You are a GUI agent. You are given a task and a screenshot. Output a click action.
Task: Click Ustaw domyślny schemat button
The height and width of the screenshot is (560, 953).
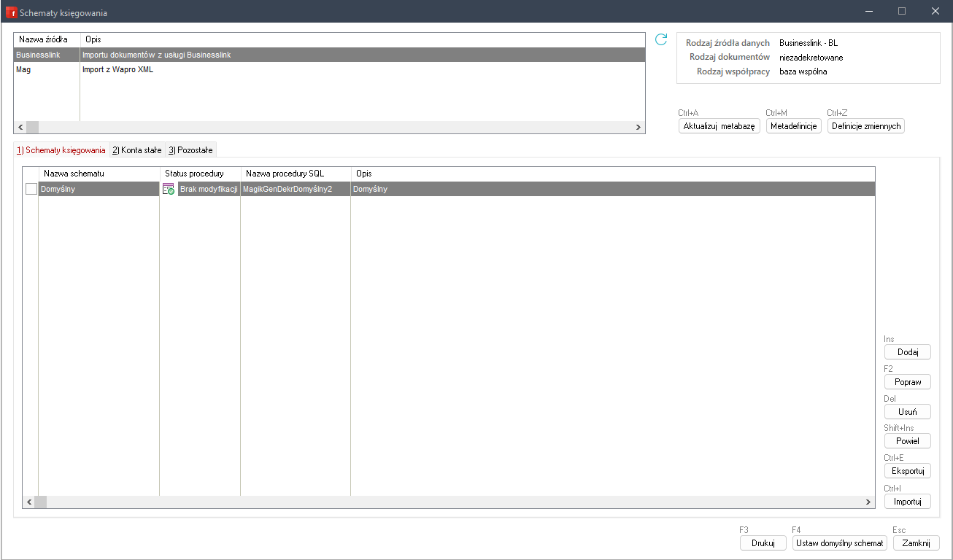[839, 543]
